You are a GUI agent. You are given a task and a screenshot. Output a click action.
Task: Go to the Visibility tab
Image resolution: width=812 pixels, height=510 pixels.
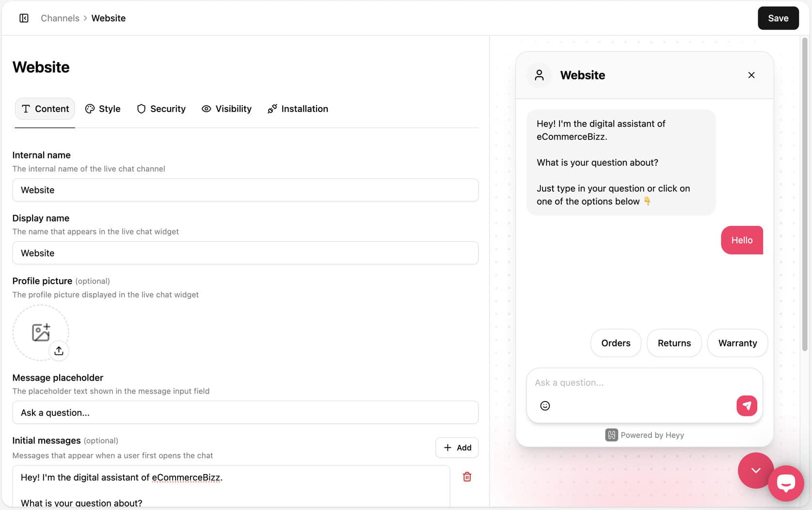[x=226, y=109]
